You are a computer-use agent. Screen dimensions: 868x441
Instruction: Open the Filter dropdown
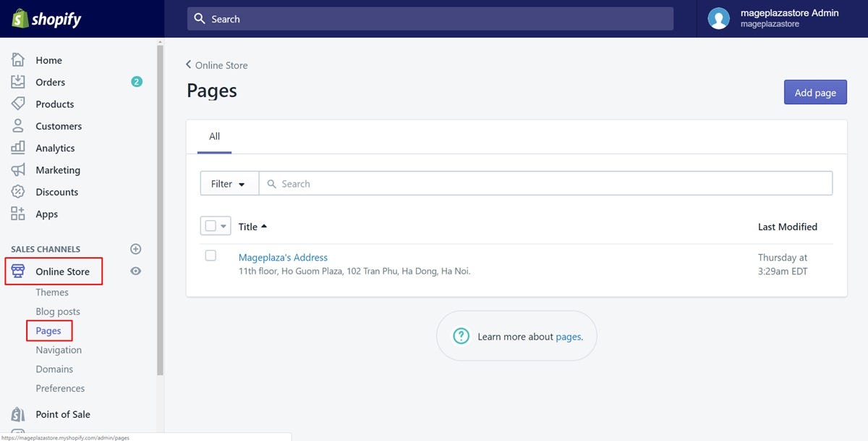[x=228, y=183]
